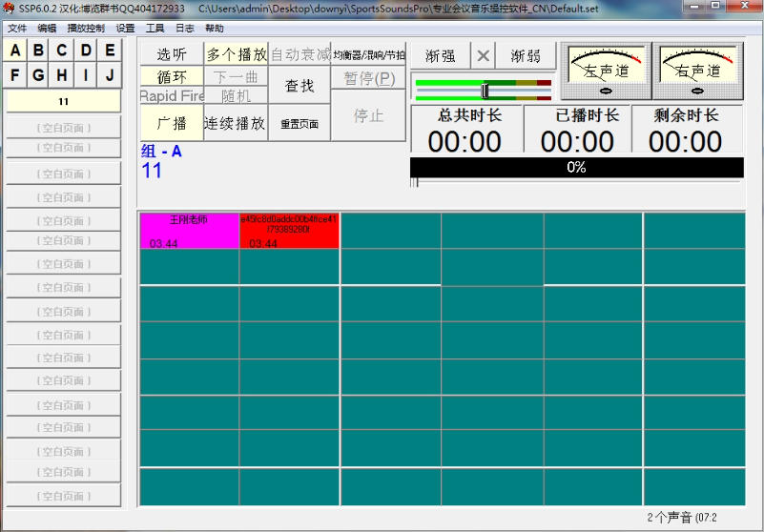The width and height of the screenshot is (764, 532).
Task: Open the 播放控制 menu
Action: pos(86,29)
